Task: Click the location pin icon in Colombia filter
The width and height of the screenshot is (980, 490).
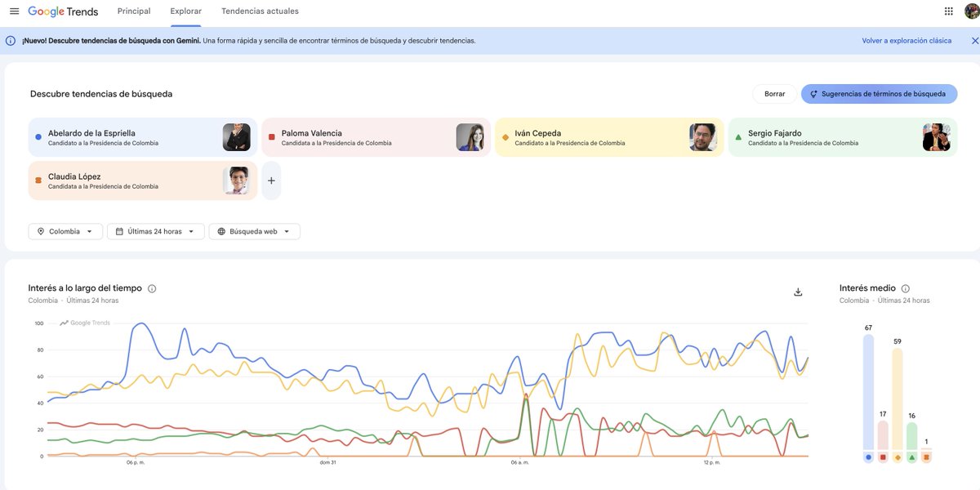Action: 41,232
